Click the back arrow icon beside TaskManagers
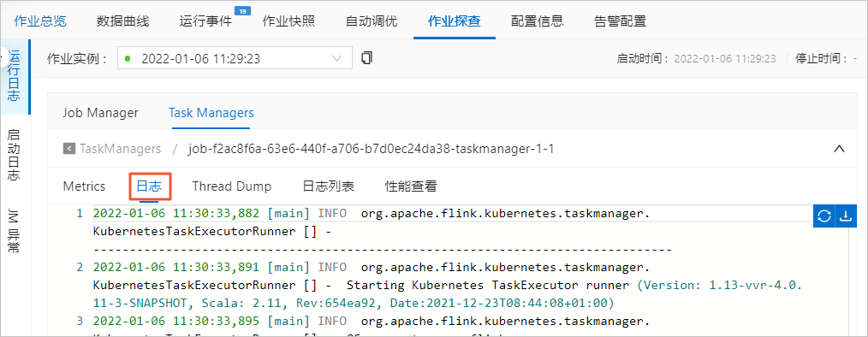Image resolution: width=868 pixels, height=337 pixels. pyautogui.click(x=69, y=149)
